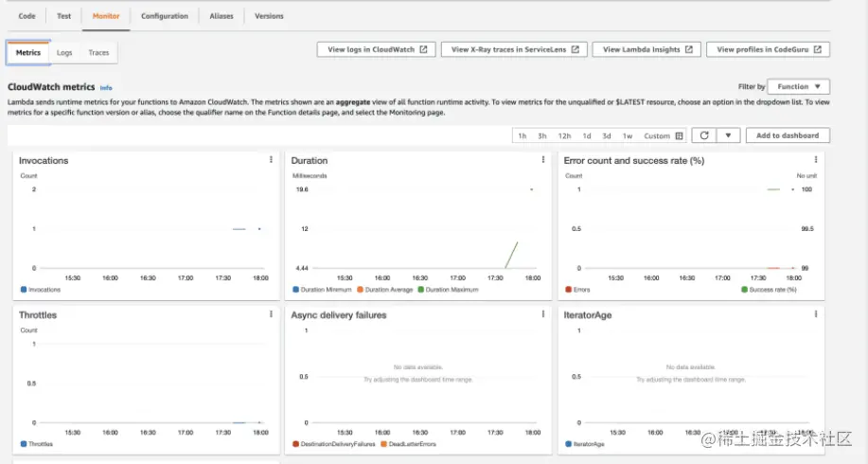Toggle the Throttles legend swatch
Screen dimensions: 868x464
(x=24, y=443)
